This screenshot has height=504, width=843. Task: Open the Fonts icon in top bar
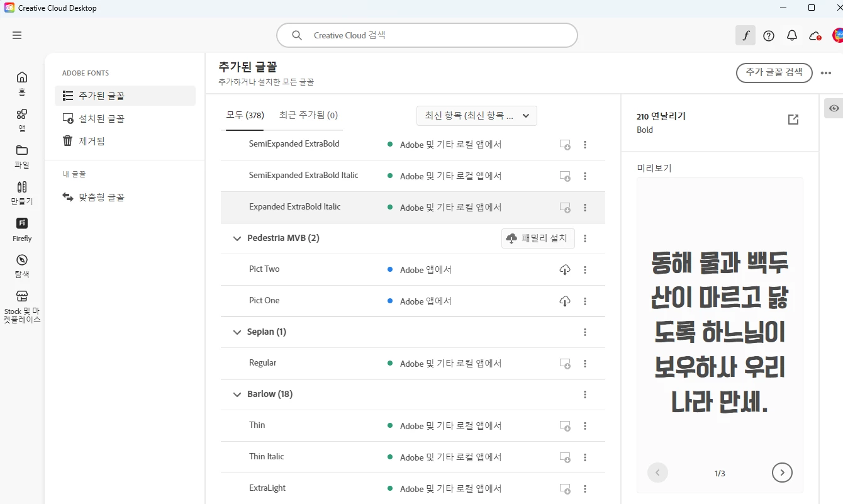click(745, 35)
